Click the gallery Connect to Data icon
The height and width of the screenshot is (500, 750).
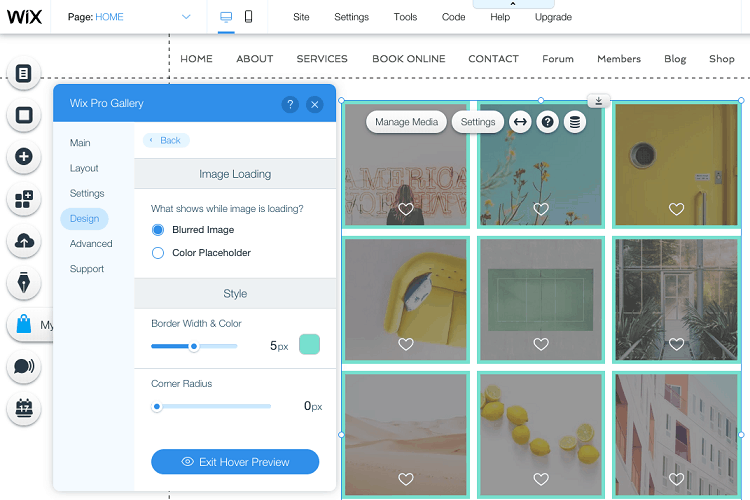pos(575,122)
